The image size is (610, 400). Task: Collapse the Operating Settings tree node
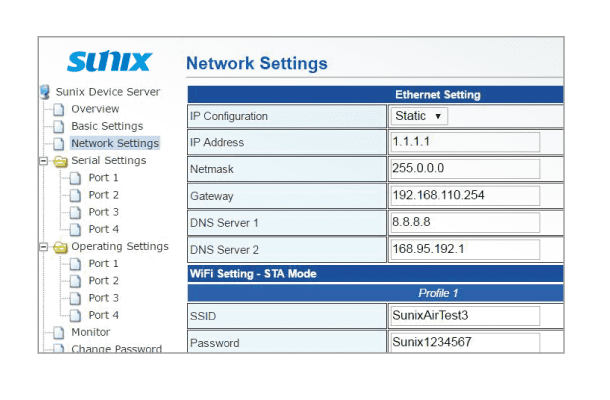click(44, 247)
